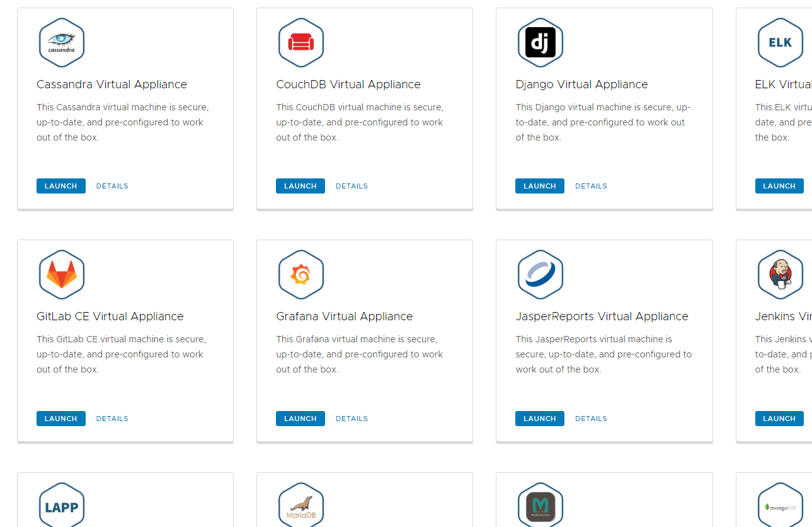Image resolution: width=812 pixels, height=527 pixels.
Task: Click the Grafana Virtual Appliance title
Action: pos(345,316)
